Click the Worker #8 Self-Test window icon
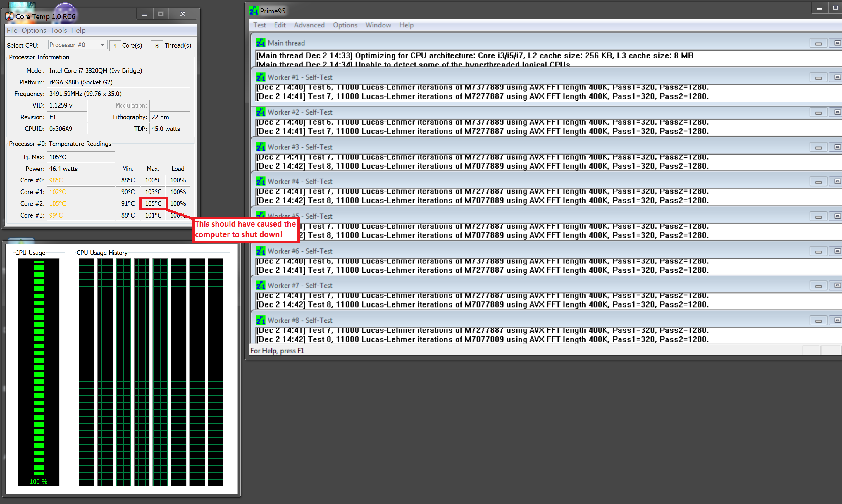The width and height of the screenshot is (842, 504). pos(261,320)
